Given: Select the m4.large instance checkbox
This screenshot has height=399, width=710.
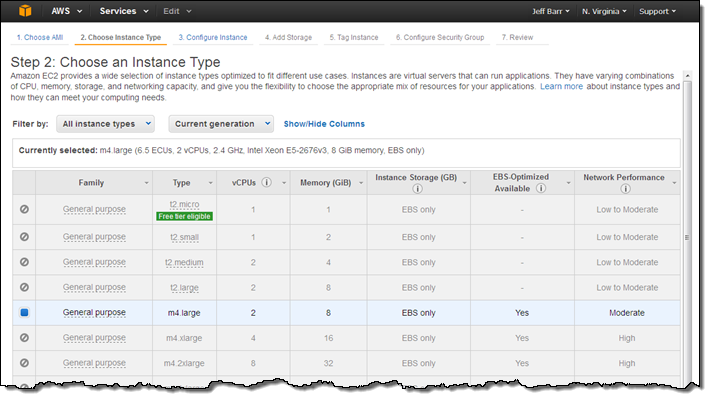Looking at the screenshot, I should (x=24, y=312).
